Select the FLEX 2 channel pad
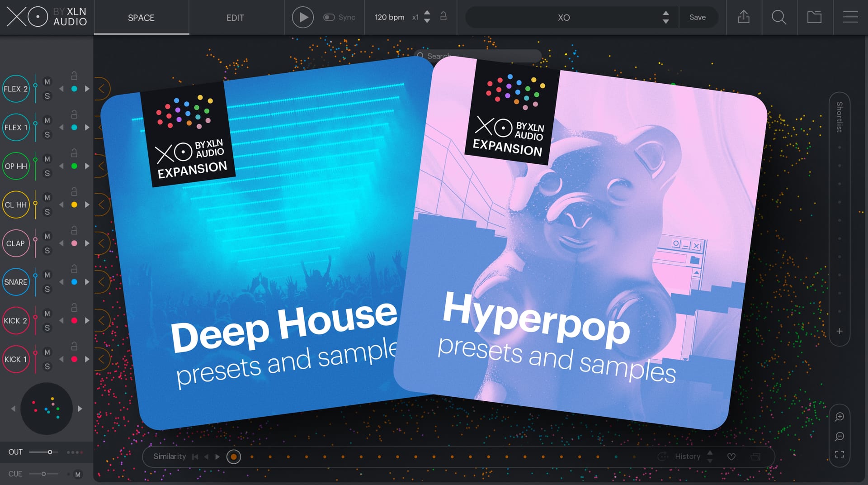 pos(16,89)
